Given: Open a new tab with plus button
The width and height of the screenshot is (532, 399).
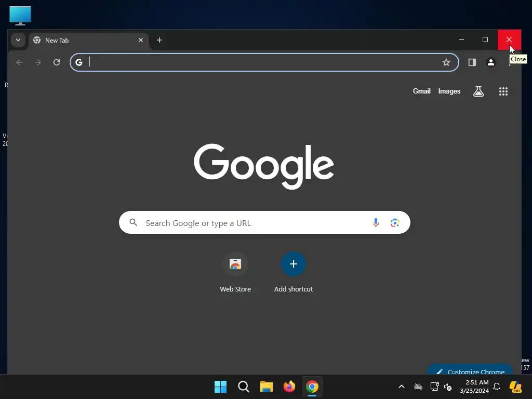Looking at the screenshot, I should click(159, 40).
